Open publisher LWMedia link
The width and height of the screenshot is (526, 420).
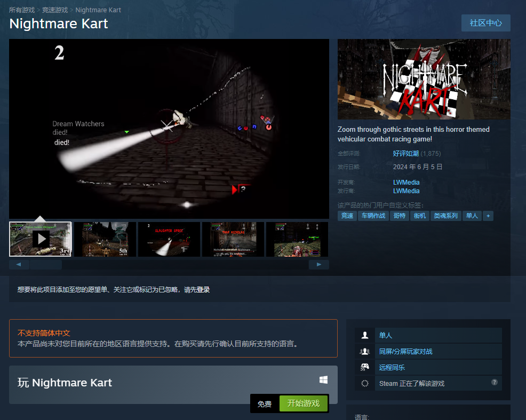[407, 191]
